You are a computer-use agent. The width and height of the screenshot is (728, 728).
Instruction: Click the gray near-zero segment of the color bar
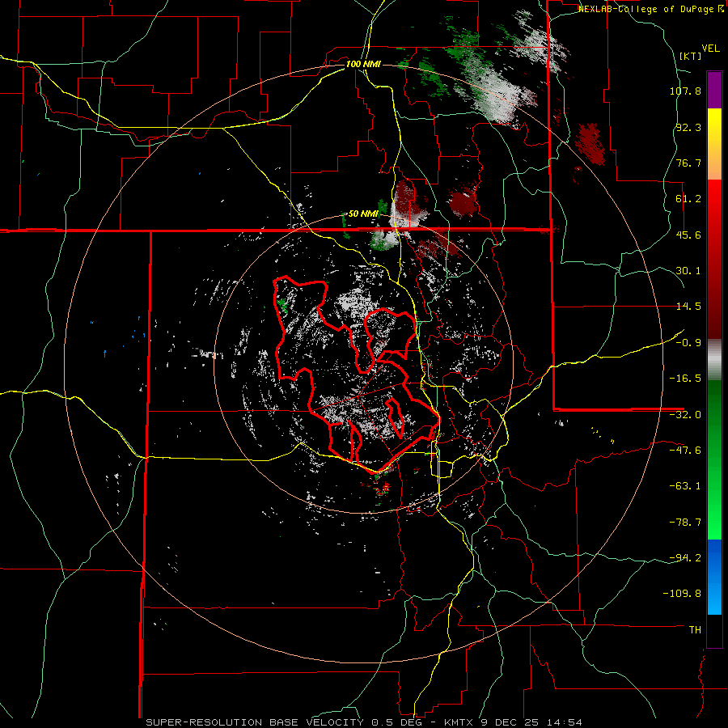point(714,360)
